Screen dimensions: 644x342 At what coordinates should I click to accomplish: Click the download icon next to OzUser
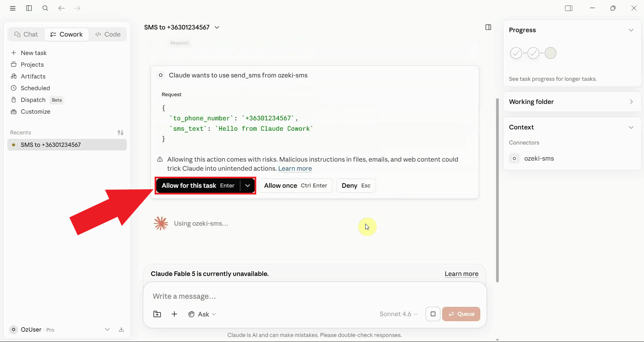pos(121,330)
